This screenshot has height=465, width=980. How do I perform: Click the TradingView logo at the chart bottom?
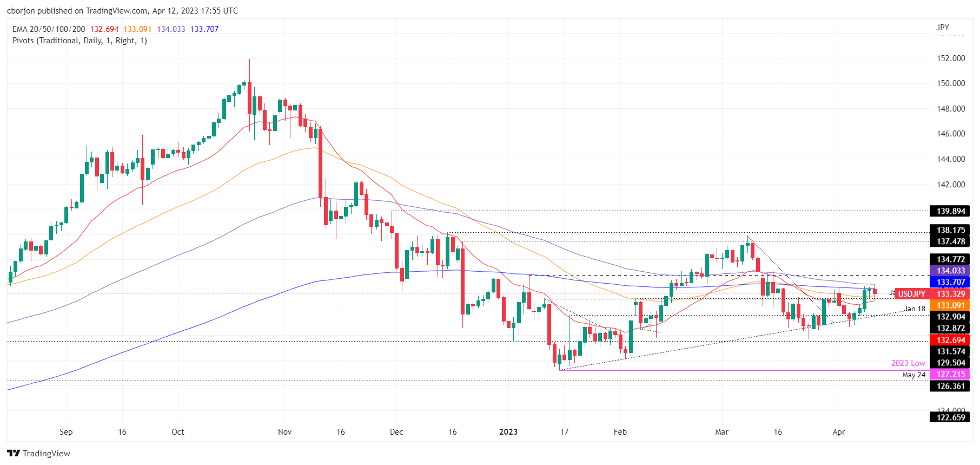click(x=38, y=453)
